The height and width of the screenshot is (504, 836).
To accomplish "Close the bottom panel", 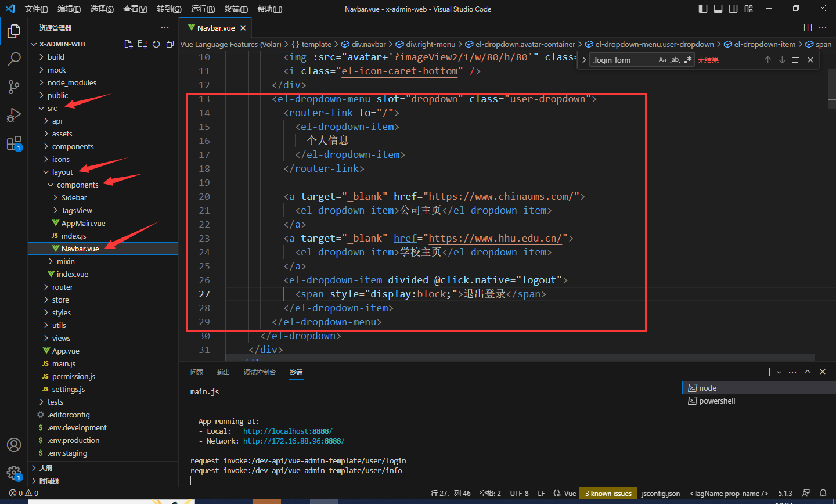I will 823,372.
